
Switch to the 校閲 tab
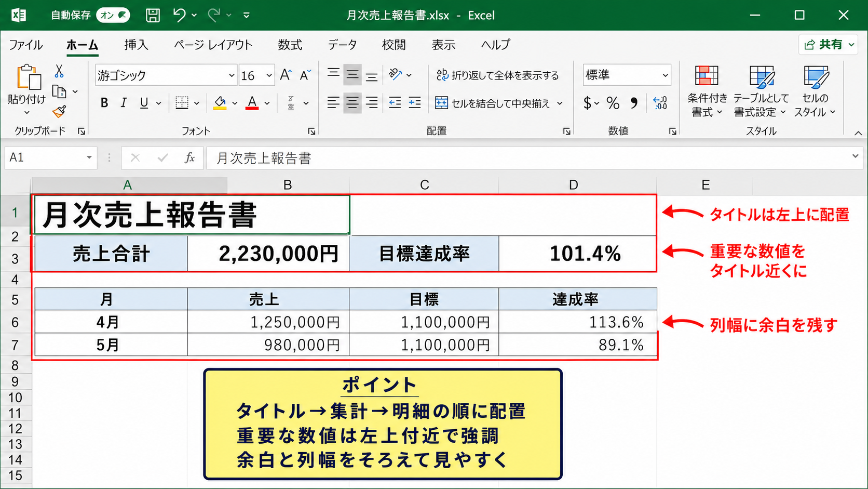(394, 45)
